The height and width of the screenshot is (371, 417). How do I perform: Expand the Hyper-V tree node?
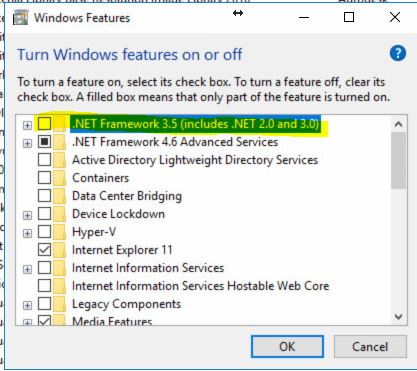pyautogui.click(x=27, y=233)
